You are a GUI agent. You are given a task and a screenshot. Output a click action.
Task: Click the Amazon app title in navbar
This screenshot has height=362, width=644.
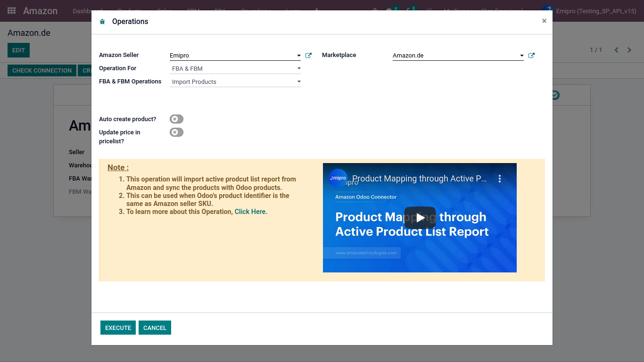[40, 11]
